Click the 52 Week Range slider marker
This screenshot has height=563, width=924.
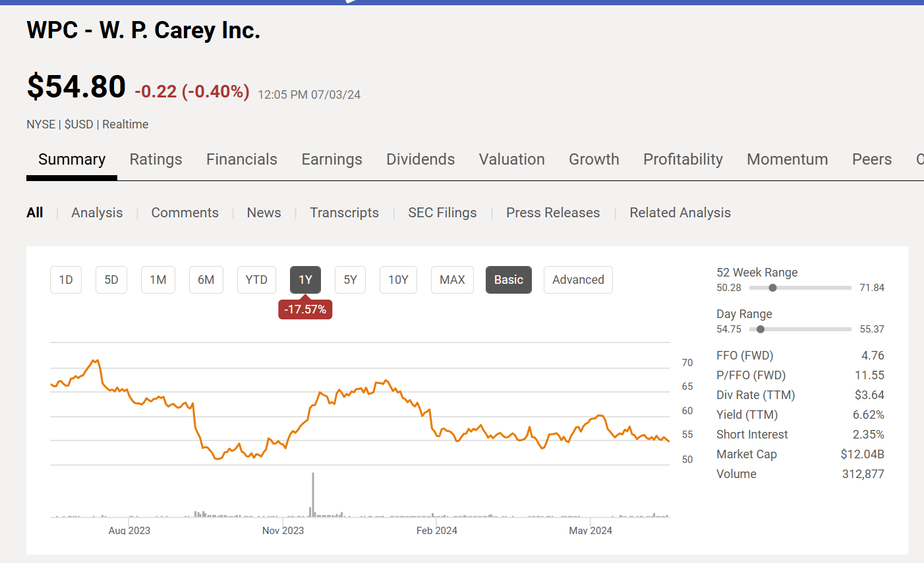(x=772, y=288)
